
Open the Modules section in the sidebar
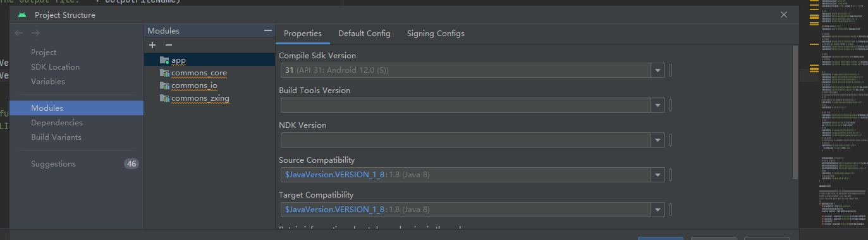click(x=76, y=108)
